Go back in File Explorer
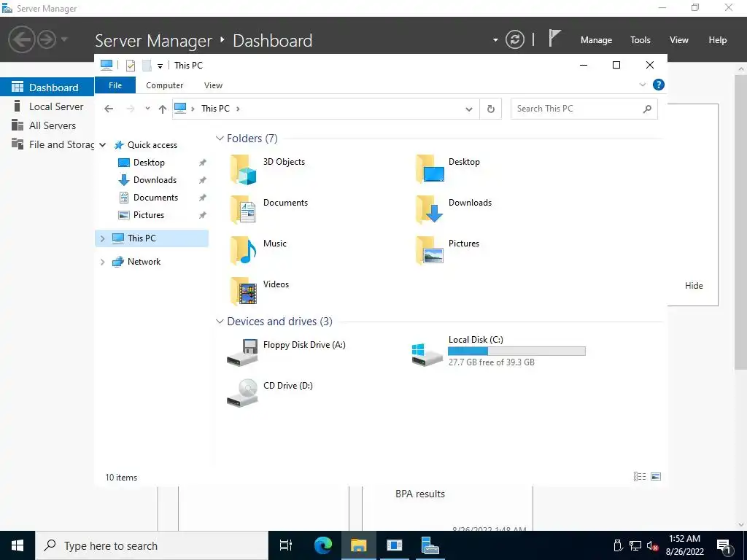This screenshot has width=747, height=560. (x=109, y=109)
